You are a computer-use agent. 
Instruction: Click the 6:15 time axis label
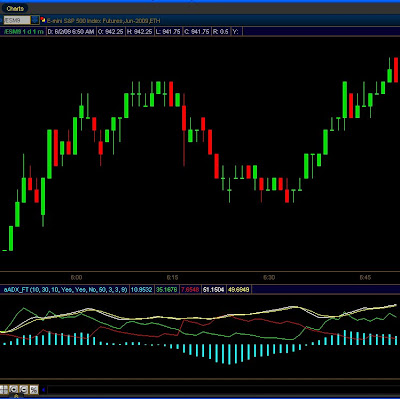pos(172,277)
